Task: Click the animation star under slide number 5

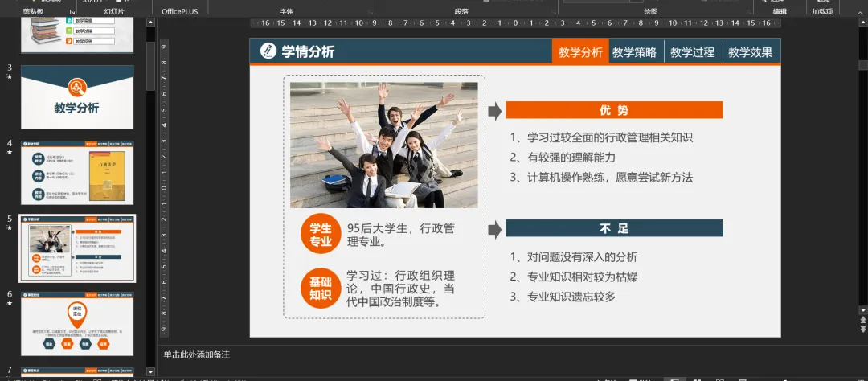Action: [x=10, y=227]
